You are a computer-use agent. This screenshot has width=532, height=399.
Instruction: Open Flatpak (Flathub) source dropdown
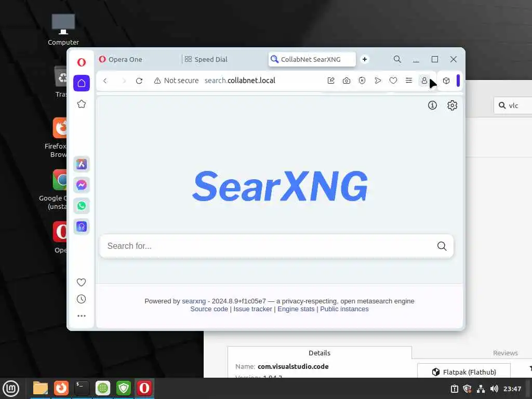click(464, 372)
